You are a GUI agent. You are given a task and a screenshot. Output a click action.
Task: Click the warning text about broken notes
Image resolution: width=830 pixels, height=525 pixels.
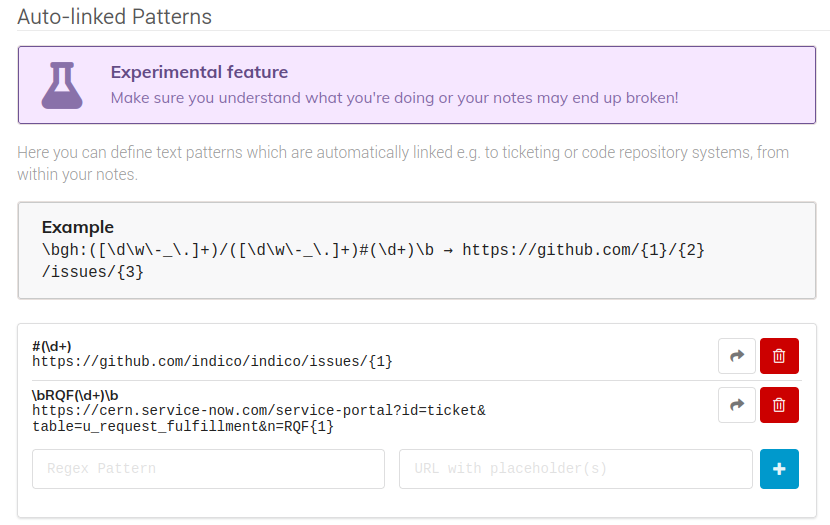(x=394, y=98)
